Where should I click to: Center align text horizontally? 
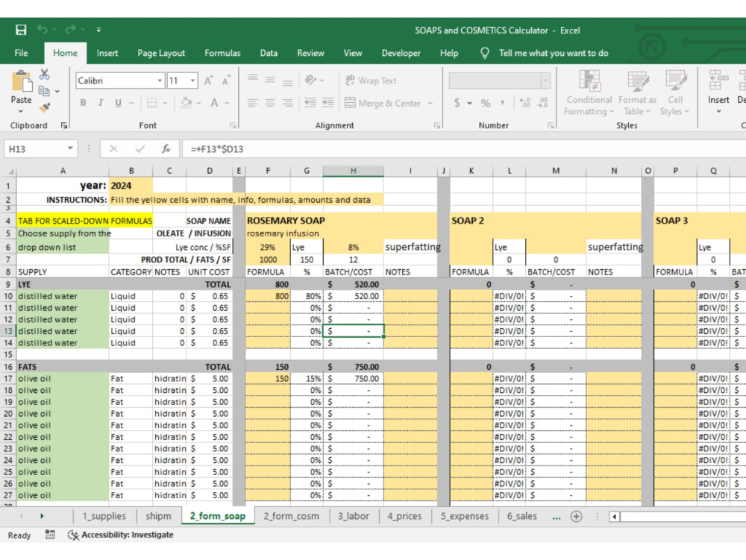270,103
